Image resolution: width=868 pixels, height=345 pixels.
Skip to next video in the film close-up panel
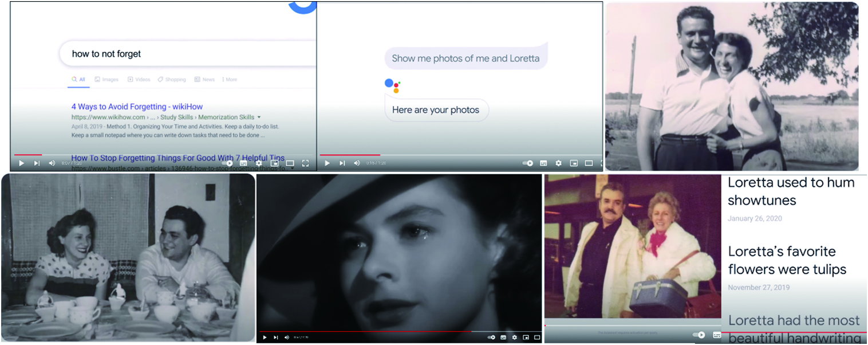tap(275, 337)
